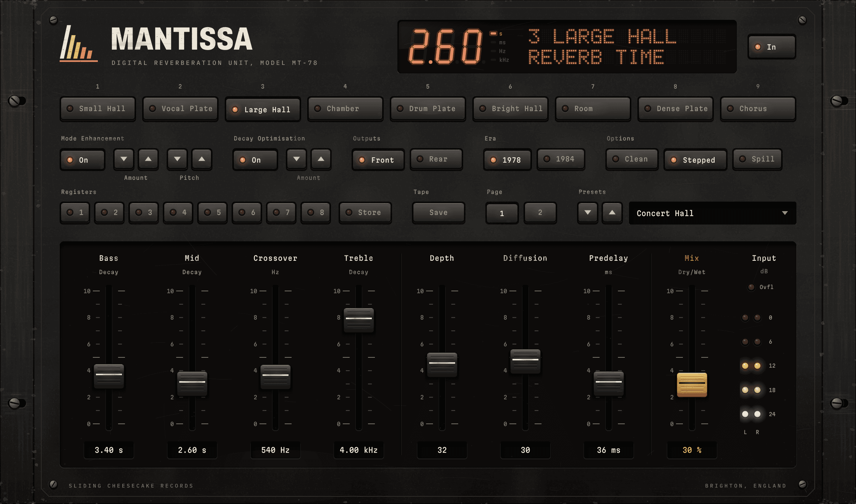The height and width of the screenshot is (504, 856).
Task: Select the 1978 era
Action: click(x=507, y=160)
